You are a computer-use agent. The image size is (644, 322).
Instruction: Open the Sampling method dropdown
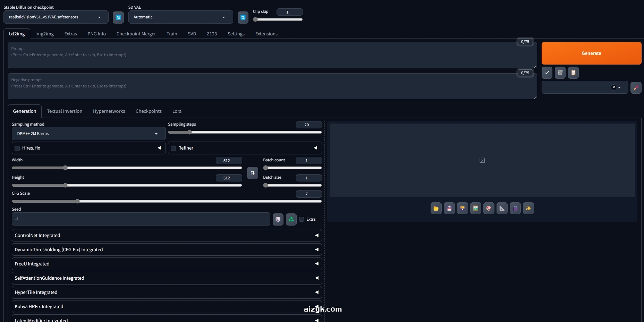click(x=88, y=134)
